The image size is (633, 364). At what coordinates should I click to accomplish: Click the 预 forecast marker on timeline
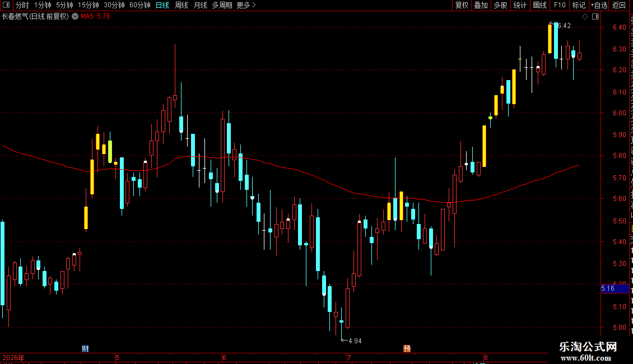407,349
